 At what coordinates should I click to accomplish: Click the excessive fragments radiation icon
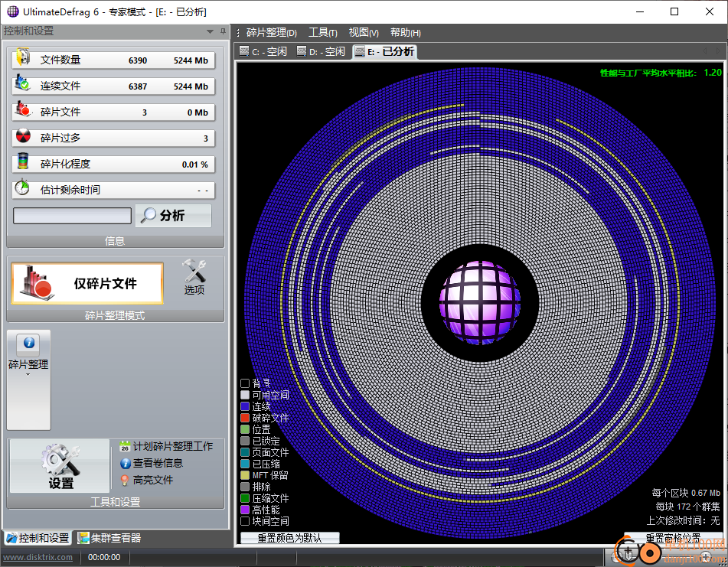[x=23, y=136]
